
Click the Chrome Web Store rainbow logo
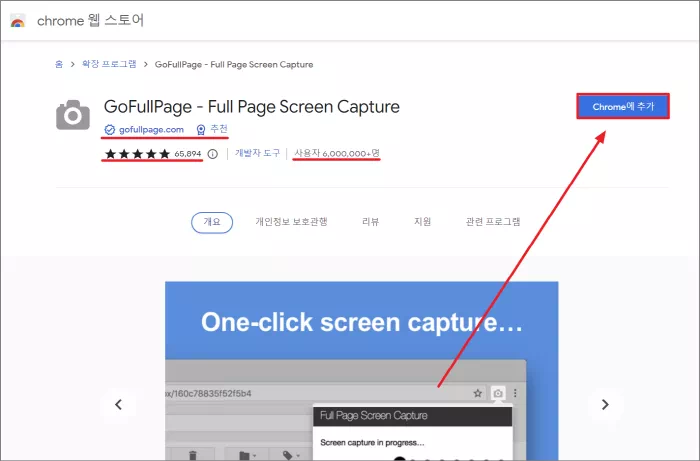[x=18, y=21]
